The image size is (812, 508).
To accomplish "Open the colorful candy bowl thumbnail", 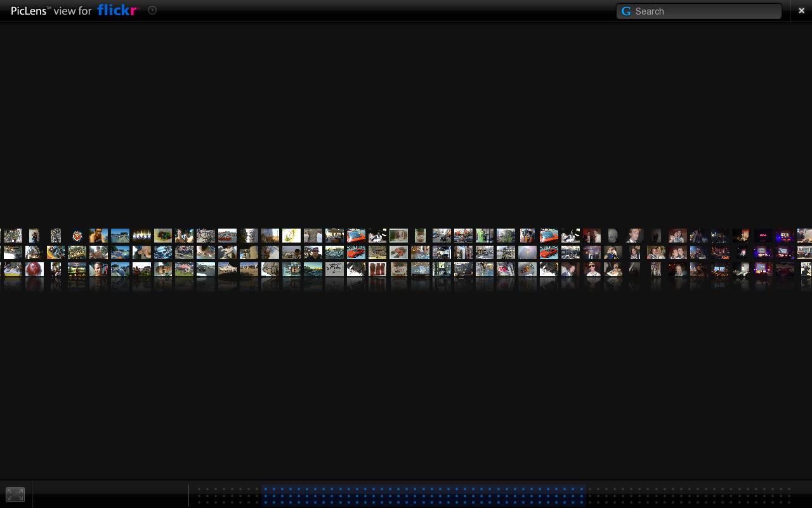I will click(163, 236).
